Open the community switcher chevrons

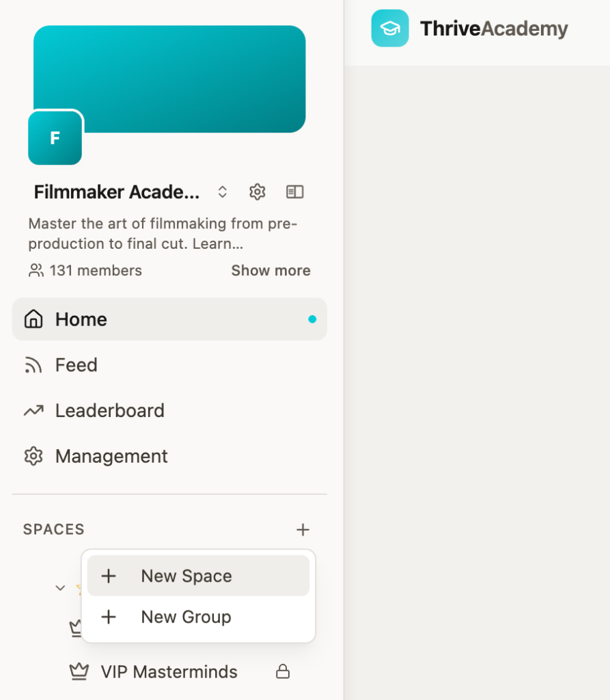click(x=222, y=192)
